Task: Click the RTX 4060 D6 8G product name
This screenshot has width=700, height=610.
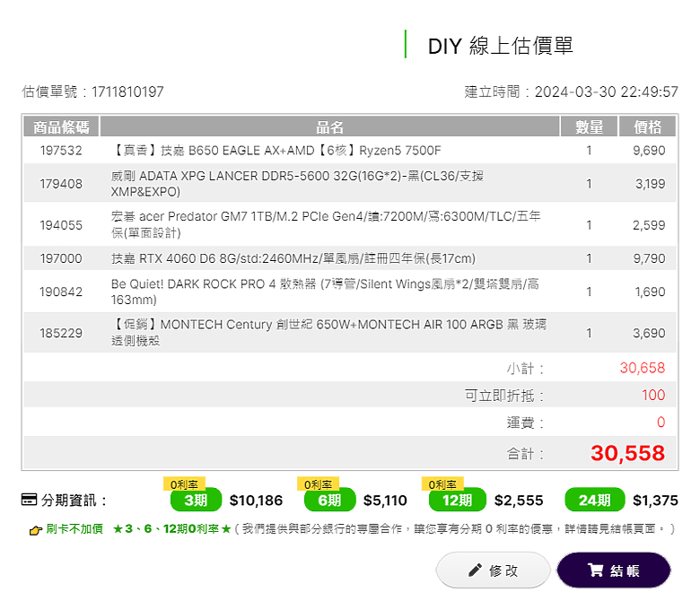Action: [x=293, y=258]
